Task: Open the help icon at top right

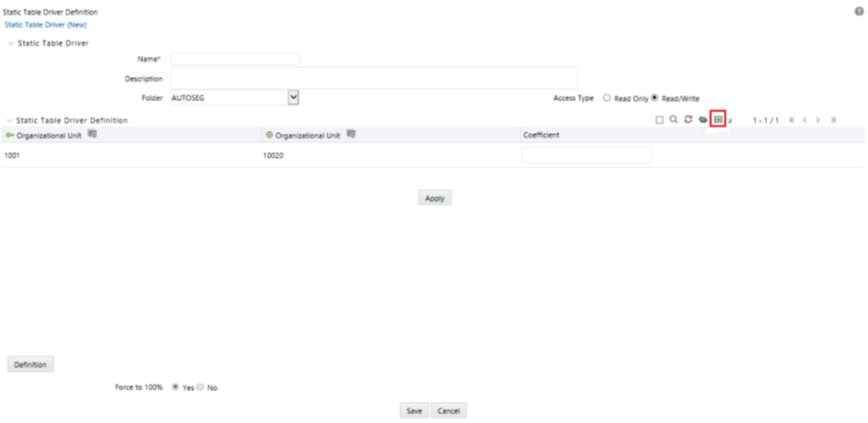Action: click(859, 12)
